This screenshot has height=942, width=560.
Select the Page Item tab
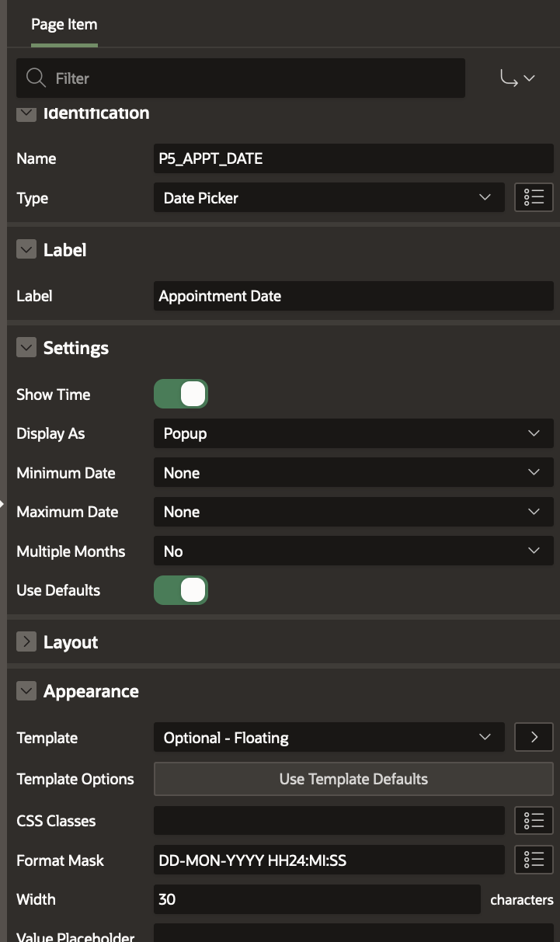[x=64, y=25]
